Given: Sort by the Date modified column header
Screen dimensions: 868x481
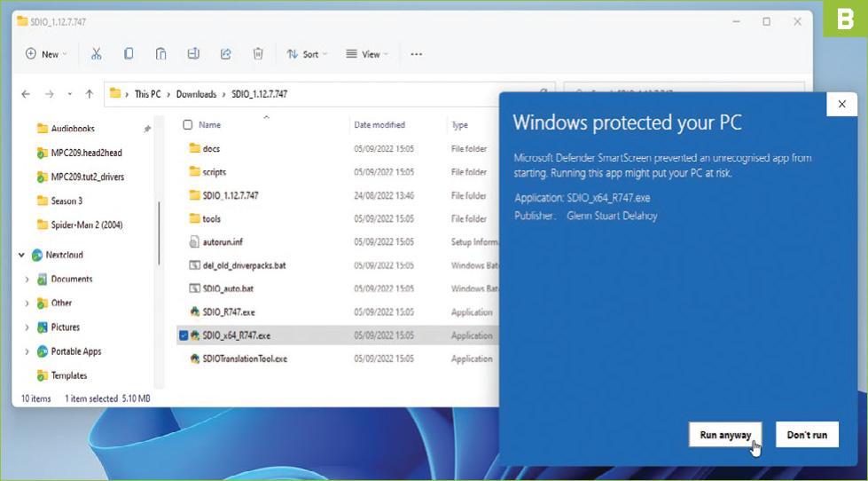Looking at the screenshot, I should coord(379,124).
